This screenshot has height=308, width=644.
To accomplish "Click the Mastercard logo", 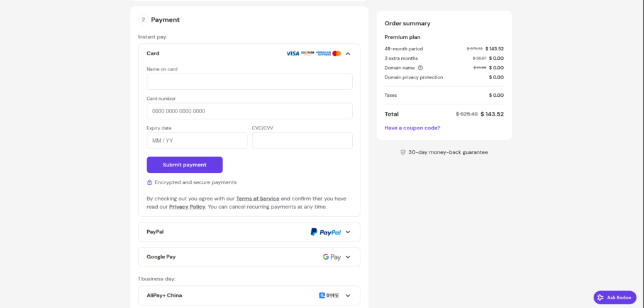I will point(336,53).
